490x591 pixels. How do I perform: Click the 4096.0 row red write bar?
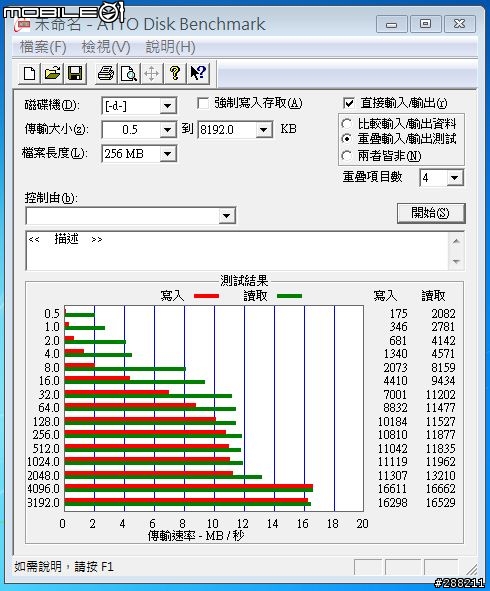(x=188, y=487)
